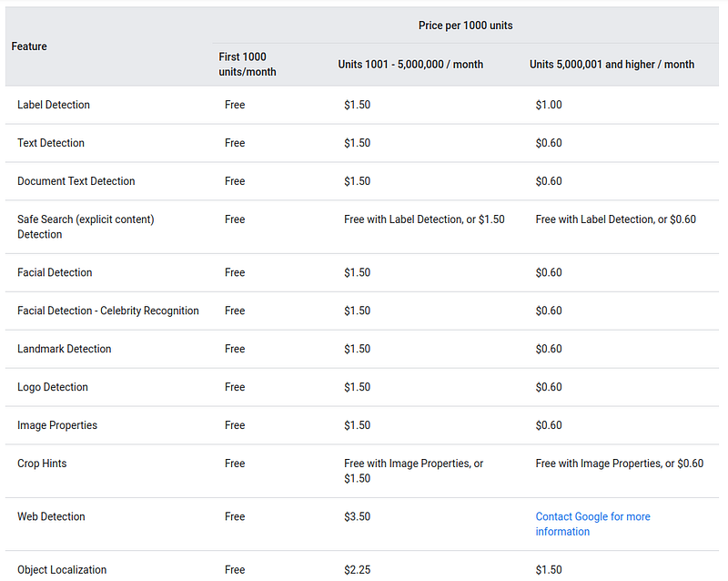Open the Contact Google for more information link
The width and height of the screenshot is (728, 581).
[x=592, y=524]
